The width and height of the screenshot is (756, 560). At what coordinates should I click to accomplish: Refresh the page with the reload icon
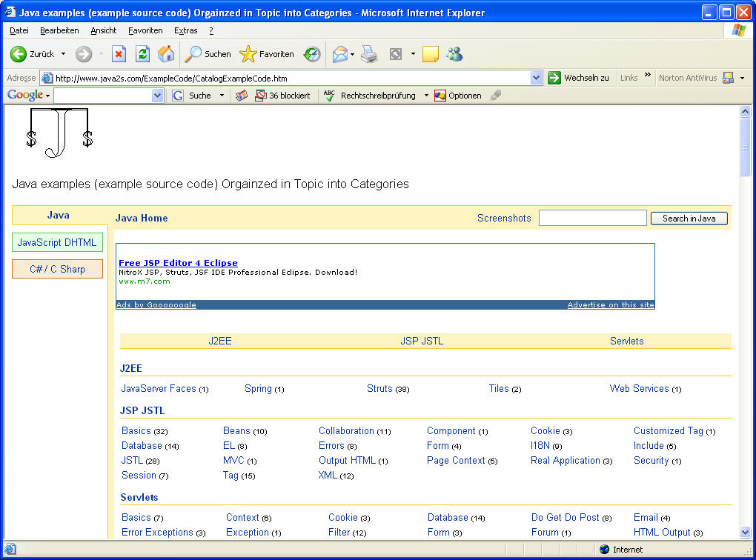click(142, 54)
